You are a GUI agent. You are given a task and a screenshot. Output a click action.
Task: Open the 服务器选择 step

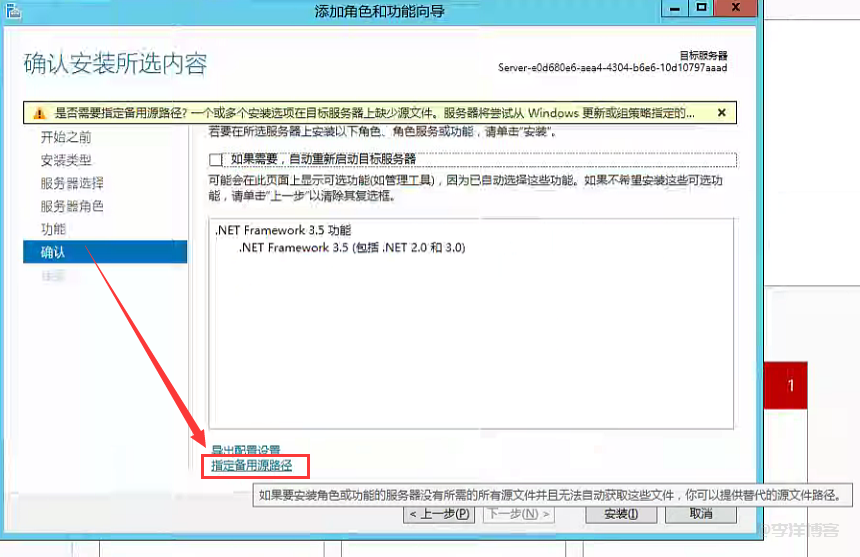[72, 183]
